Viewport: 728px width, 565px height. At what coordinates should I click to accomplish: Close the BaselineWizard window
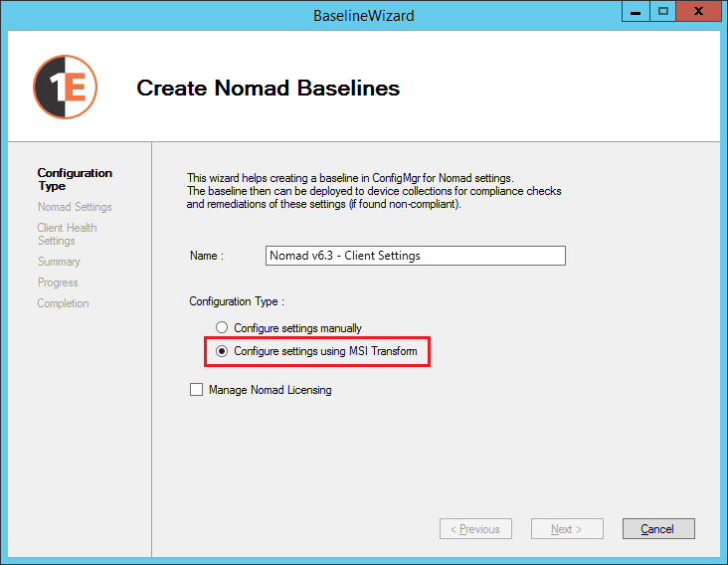698,12
